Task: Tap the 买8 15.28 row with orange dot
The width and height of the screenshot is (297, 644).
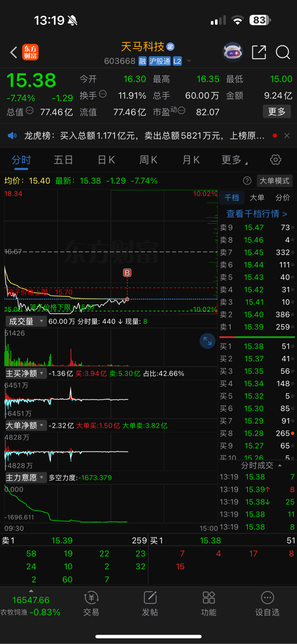Action: pyautogui.click(x=256, y=433)
